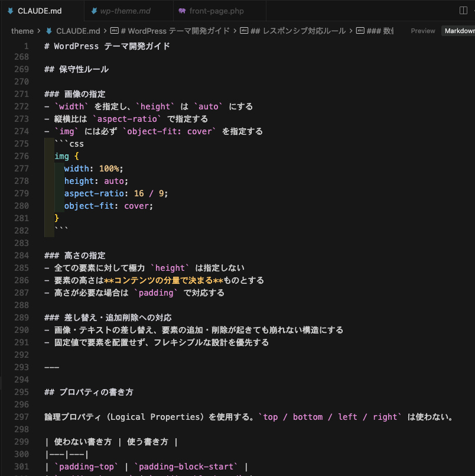Open the ### 数 breadcrumb section

click(380, 31)
